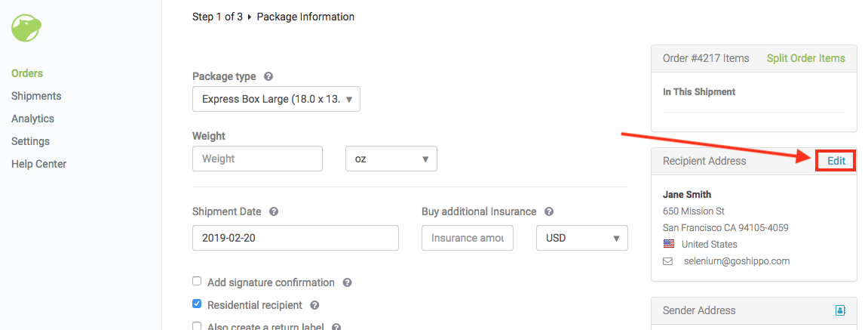Viewport: 868px width, 330px height.
Task: Open the USD currency dropdown
Action: pos(582,238)
